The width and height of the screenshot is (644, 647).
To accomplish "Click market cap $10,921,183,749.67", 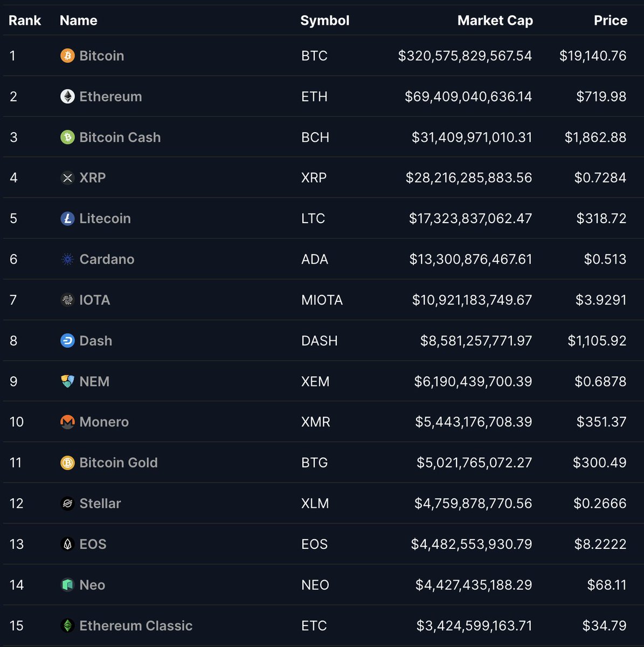I will pyautogui.click(x=472, y=300).
